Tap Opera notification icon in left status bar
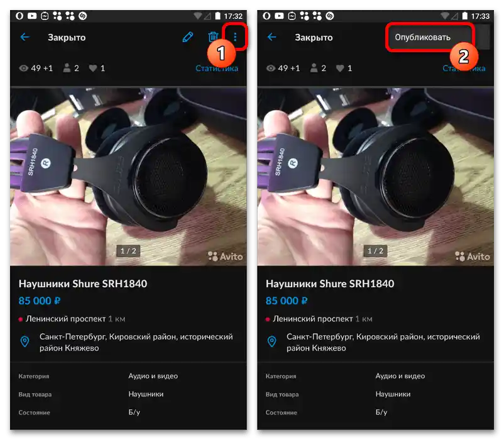Image resolution: width=504 pixels, height=440 pixels. click(x=19, y=16)
